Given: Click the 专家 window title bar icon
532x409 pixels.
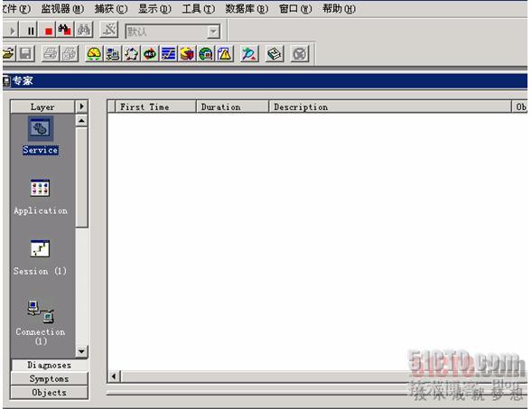Looking at the screenshot, I should click(6, 80).
